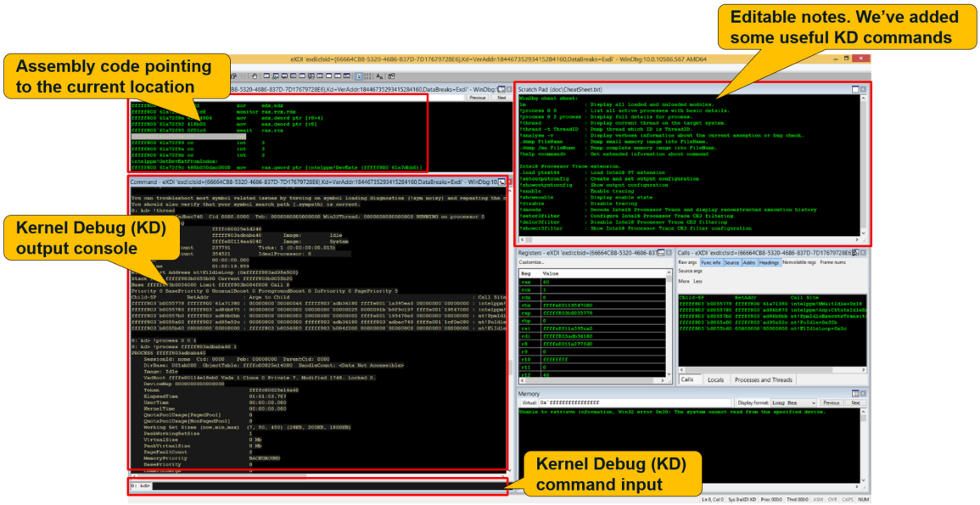Viewport: 980px width, 505px height.
Task: Switch to the Locals tab
Action: pyautogui.click(x=715, y=379)
